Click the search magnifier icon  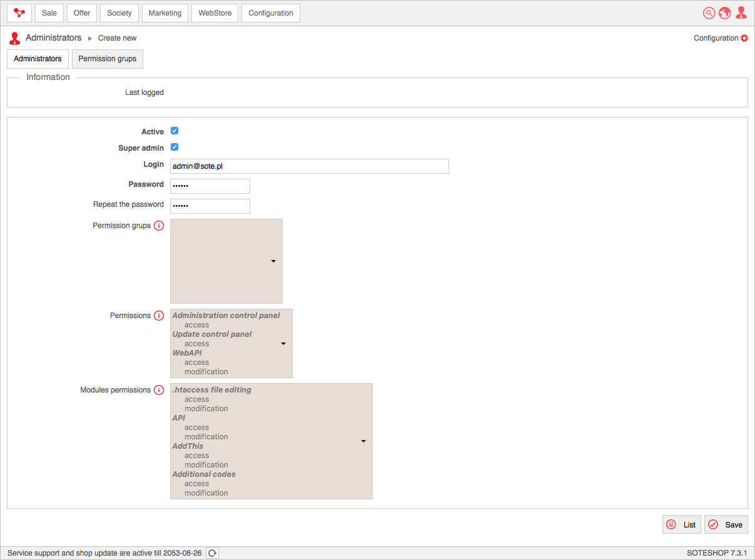[709, 13]
